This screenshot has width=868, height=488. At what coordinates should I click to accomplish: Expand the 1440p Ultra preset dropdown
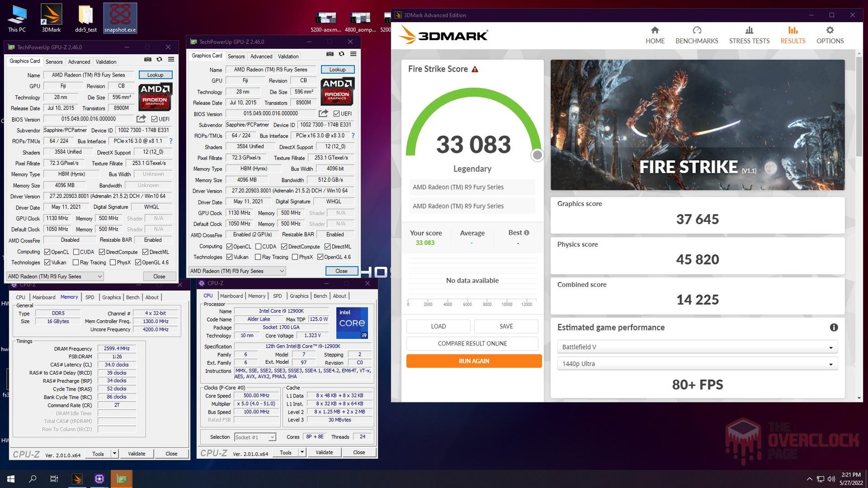click(831, 364)
